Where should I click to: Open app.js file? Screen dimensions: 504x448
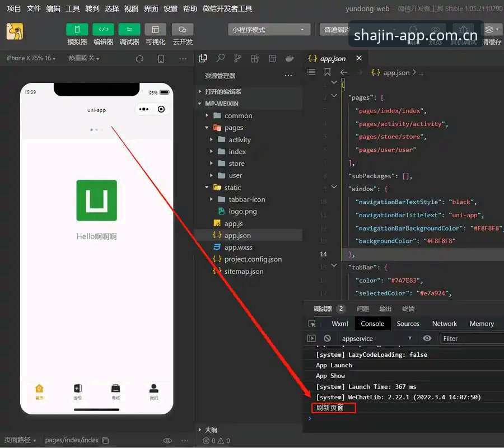tap(248, 223)
